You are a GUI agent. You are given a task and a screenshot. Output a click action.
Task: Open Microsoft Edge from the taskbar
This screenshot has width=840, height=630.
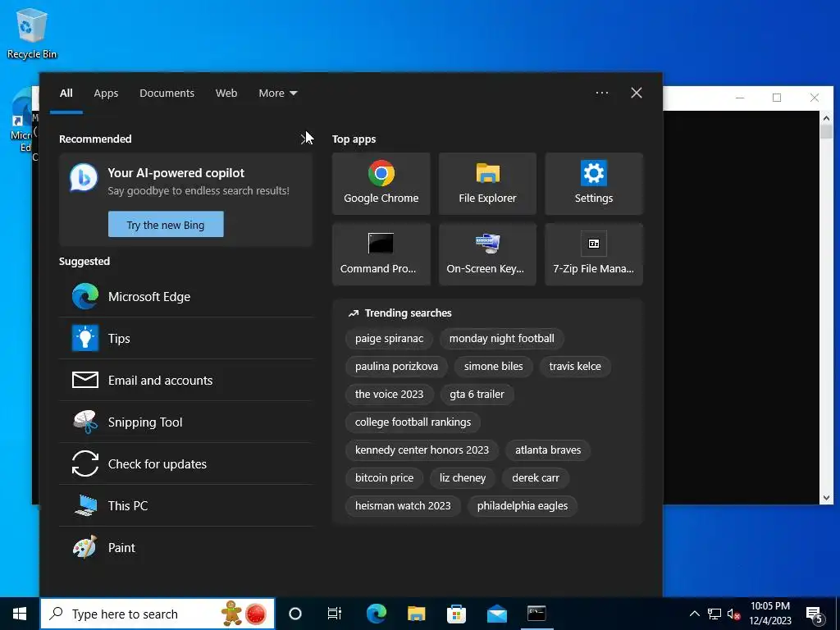click(x=376, y=614)
